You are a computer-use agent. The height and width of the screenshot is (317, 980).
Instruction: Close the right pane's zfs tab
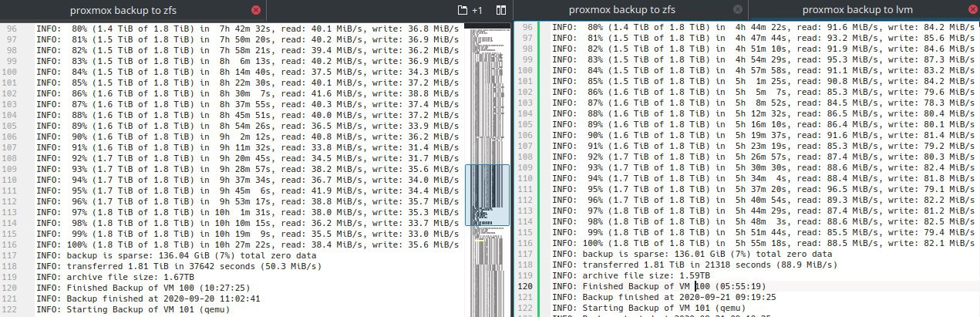738,10
